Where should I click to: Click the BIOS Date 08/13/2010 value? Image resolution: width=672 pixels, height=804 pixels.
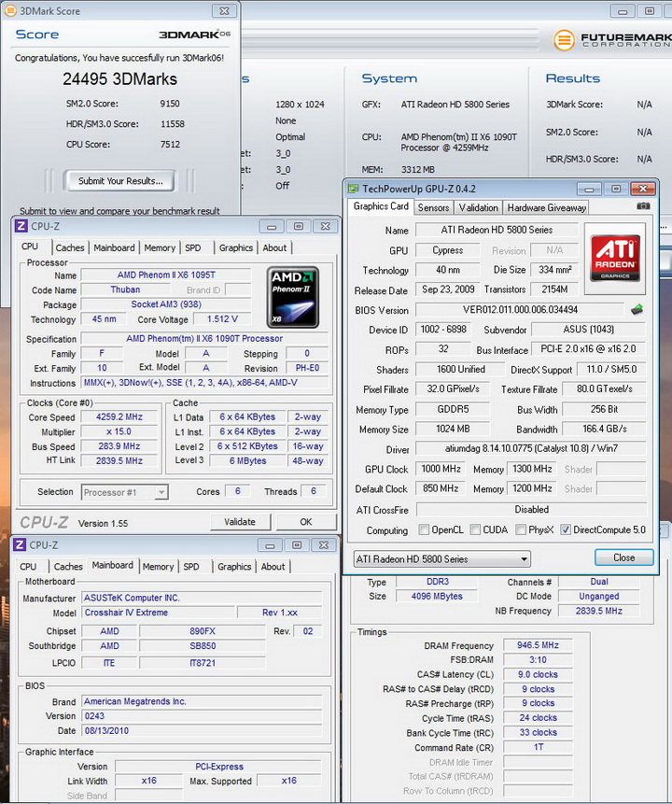click(x=203, y=730)
